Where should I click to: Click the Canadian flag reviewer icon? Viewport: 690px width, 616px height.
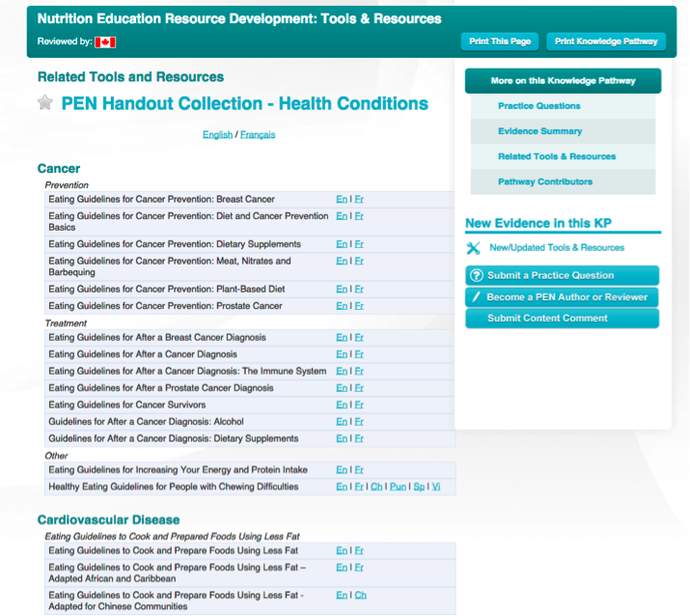tap(105, 42)
